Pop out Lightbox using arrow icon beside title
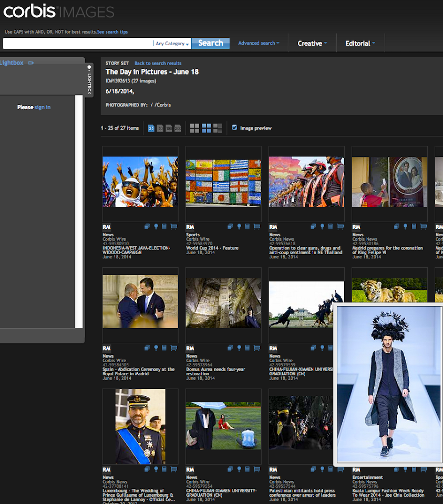443x504 pixels. click(31, 63)
